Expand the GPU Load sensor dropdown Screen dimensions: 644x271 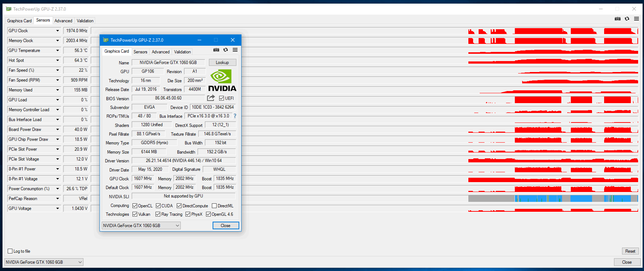point(57,100)
